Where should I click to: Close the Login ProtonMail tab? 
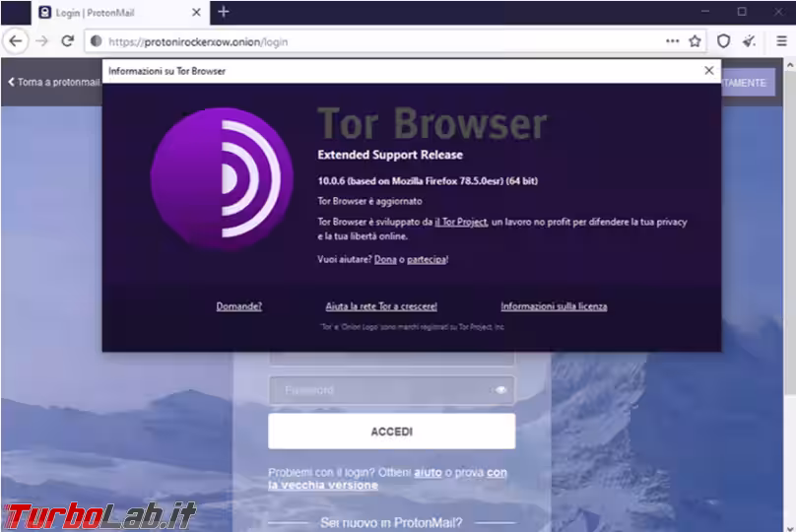(x=196, y=13)
